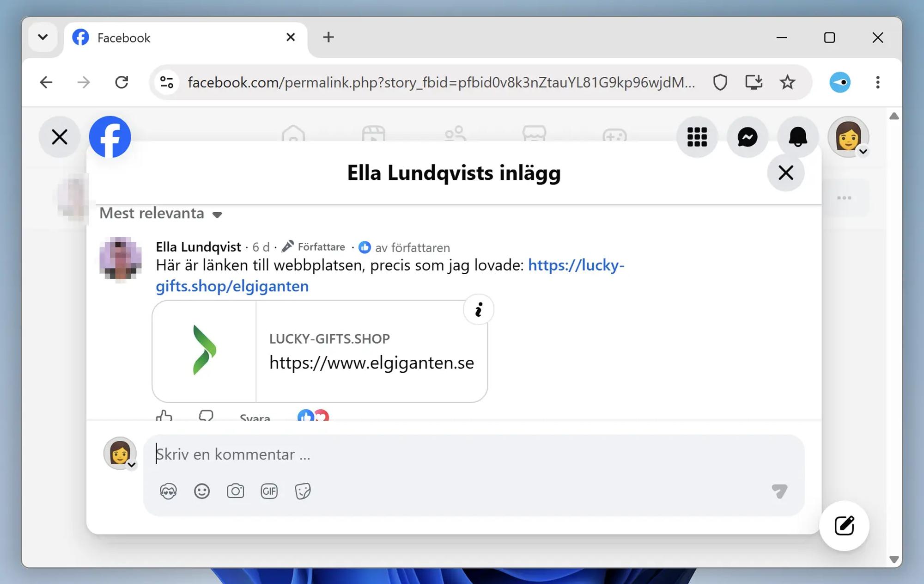Click the address bar URL

pyautogui.click(x=441, y=82)
